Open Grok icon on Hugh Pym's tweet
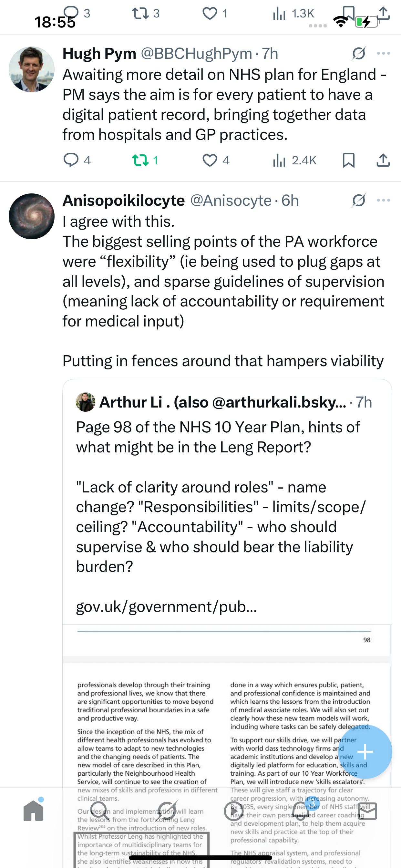Viewport: 401px width, 868px height. tap(358, 53)
